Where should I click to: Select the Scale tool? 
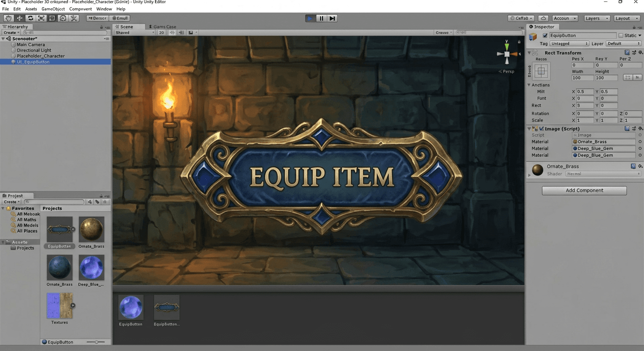point(41,18)
